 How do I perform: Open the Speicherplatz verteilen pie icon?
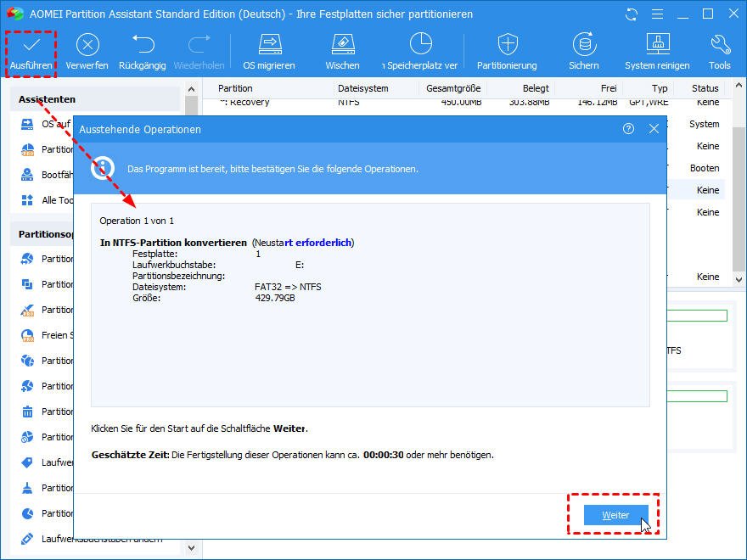pos(421,44)
